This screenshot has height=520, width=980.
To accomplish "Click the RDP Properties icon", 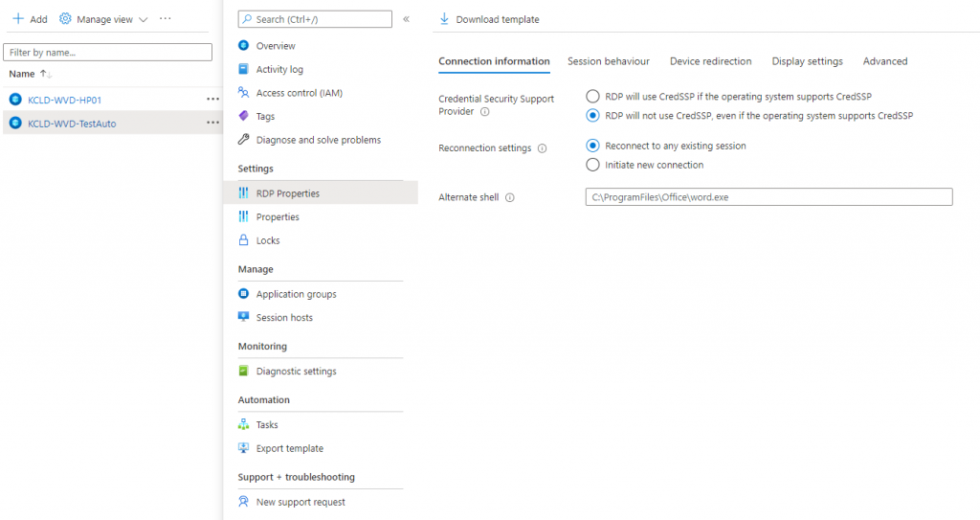I will (x=244, y=192).
